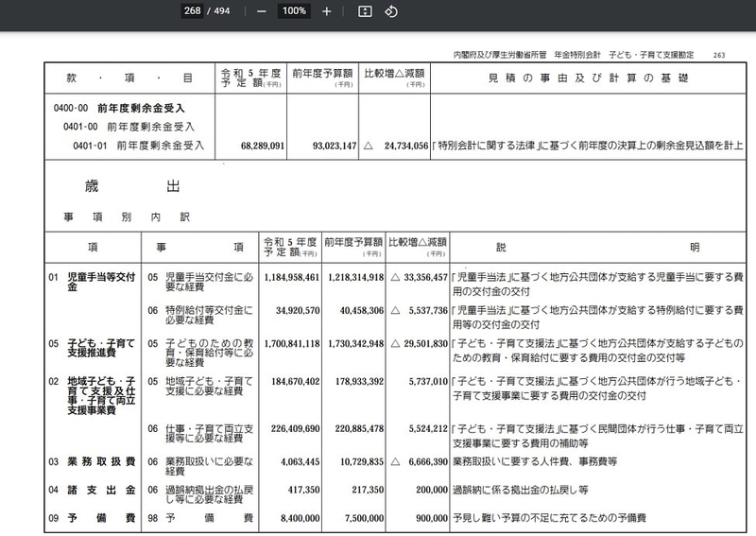The image size is (756, 536).
Task: Click the amount 178,933,392
Action: (x=359, y=382)
